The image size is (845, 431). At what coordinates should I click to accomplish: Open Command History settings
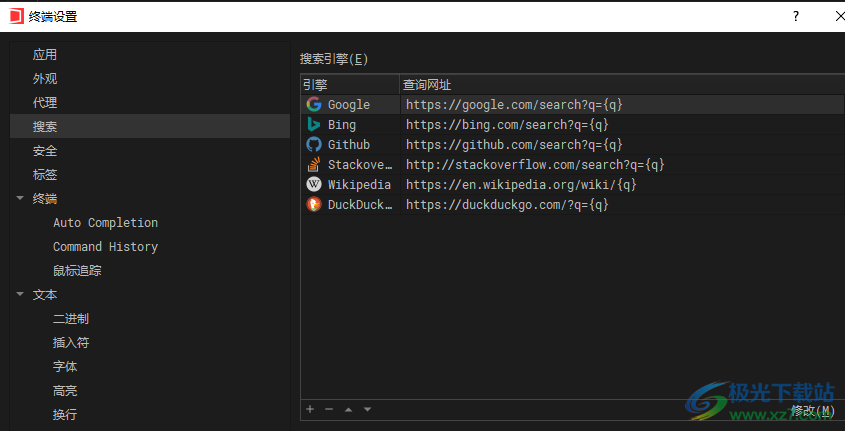click(x=106, y=246)
